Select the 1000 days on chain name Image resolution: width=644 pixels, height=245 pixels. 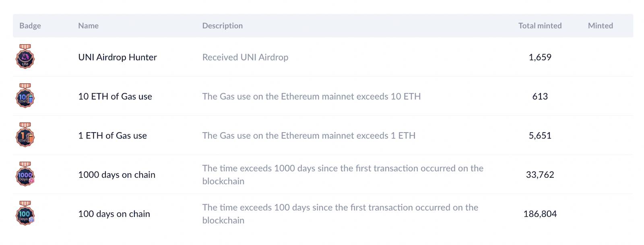pos(117,174)
